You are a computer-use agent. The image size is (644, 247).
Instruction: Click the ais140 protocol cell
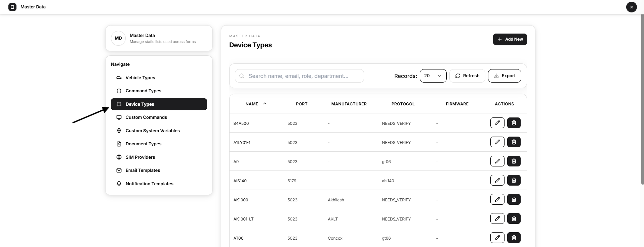pos(388,181)
